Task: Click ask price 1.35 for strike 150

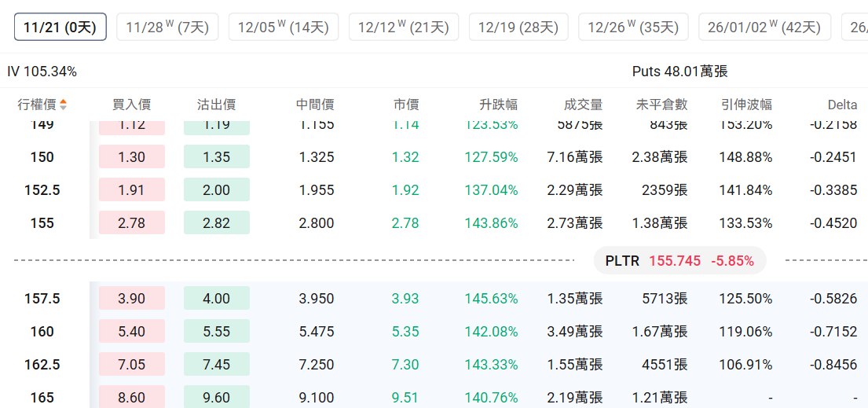Action: pyautogui.click(x=216, y=157)
